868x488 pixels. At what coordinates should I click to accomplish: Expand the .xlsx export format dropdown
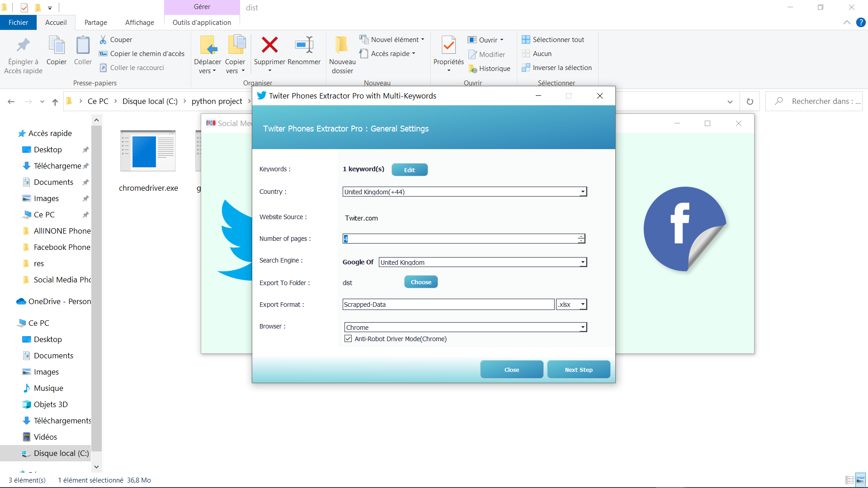(x=583, y=304)
